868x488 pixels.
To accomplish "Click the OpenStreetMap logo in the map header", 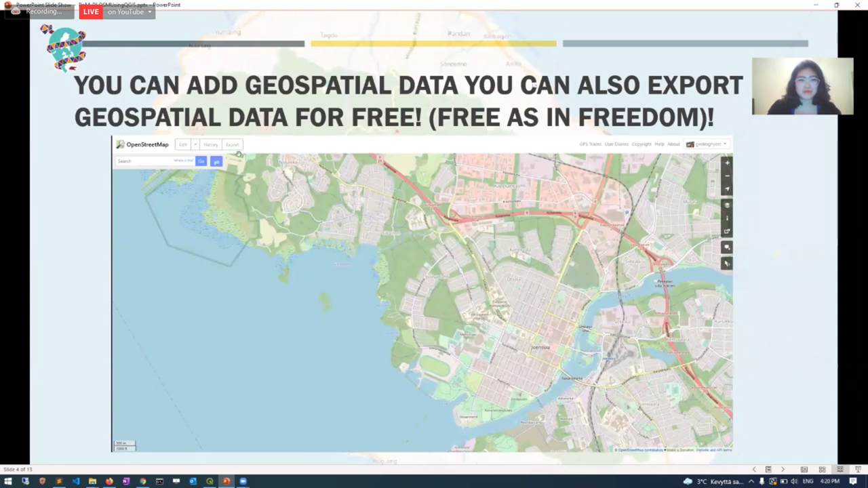I will [x=142, y=144].
